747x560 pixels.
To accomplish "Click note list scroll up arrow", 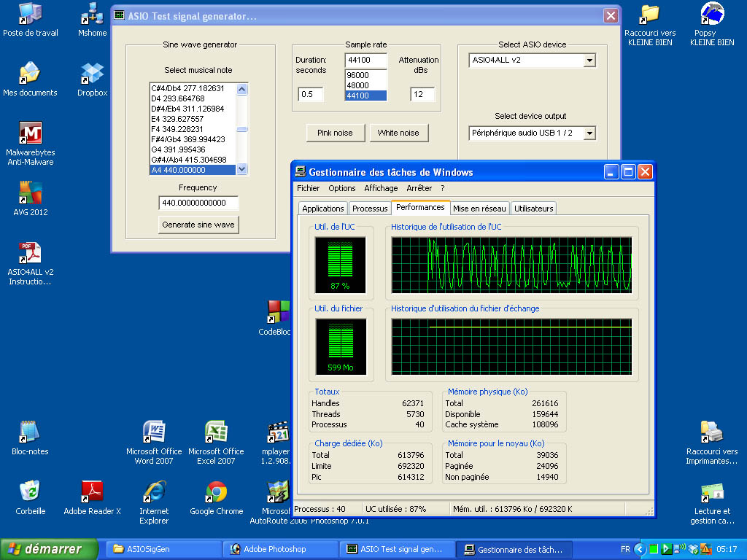I will pyautogui.click(x=242, y=89).
